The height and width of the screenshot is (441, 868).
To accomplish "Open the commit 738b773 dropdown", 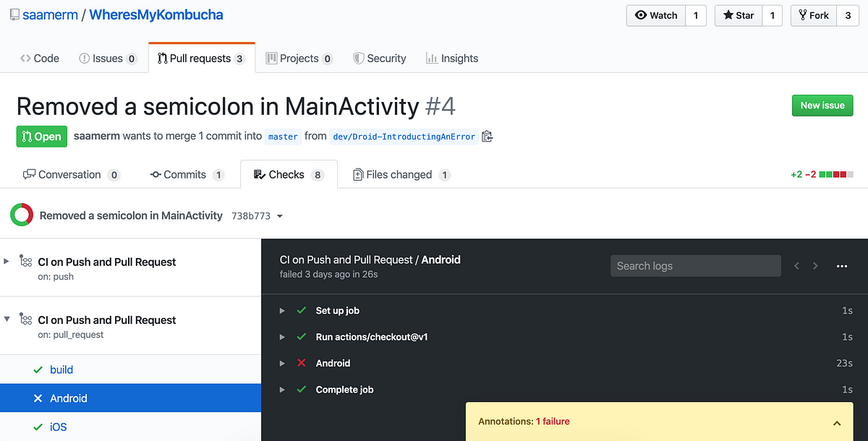I will [258, 215].
